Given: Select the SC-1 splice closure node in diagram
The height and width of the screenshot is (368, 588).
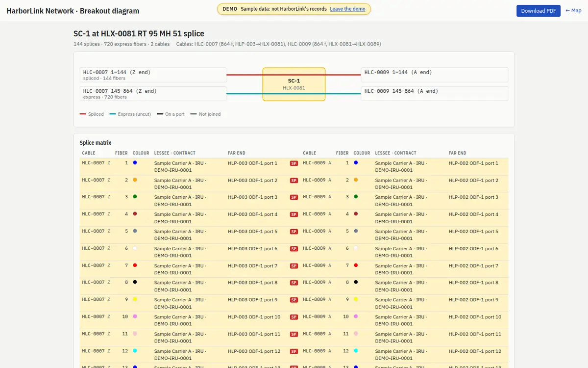Looking at the screenshot, I should point(294,84).
